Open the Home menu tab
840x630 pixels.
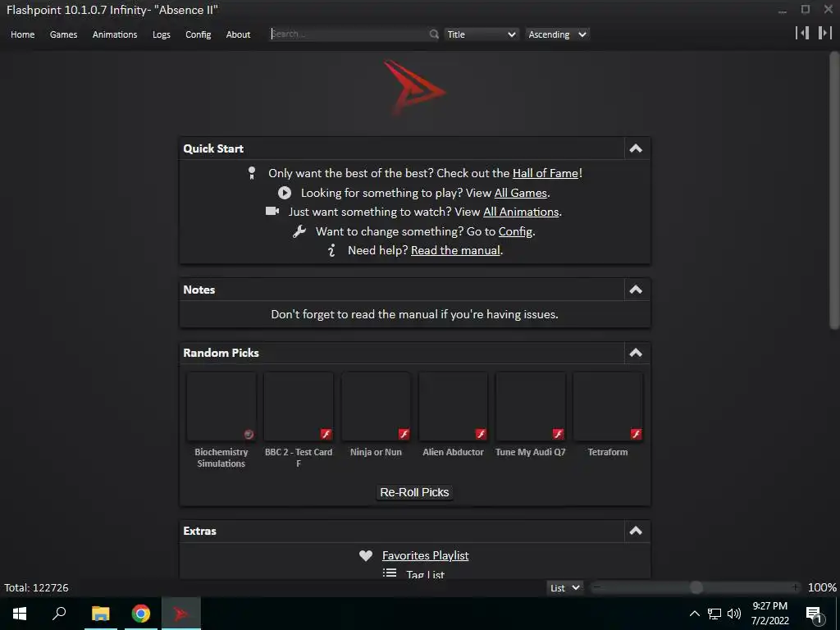[22, 34]
